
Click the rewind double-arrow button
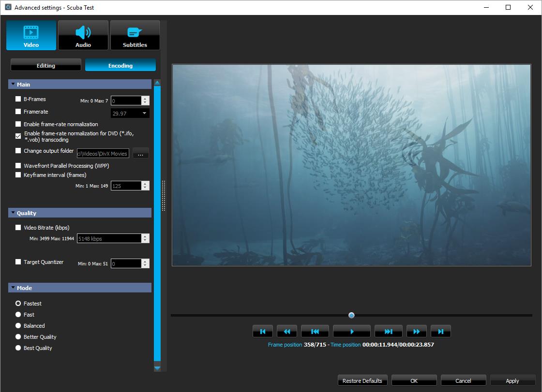(286, 332)
